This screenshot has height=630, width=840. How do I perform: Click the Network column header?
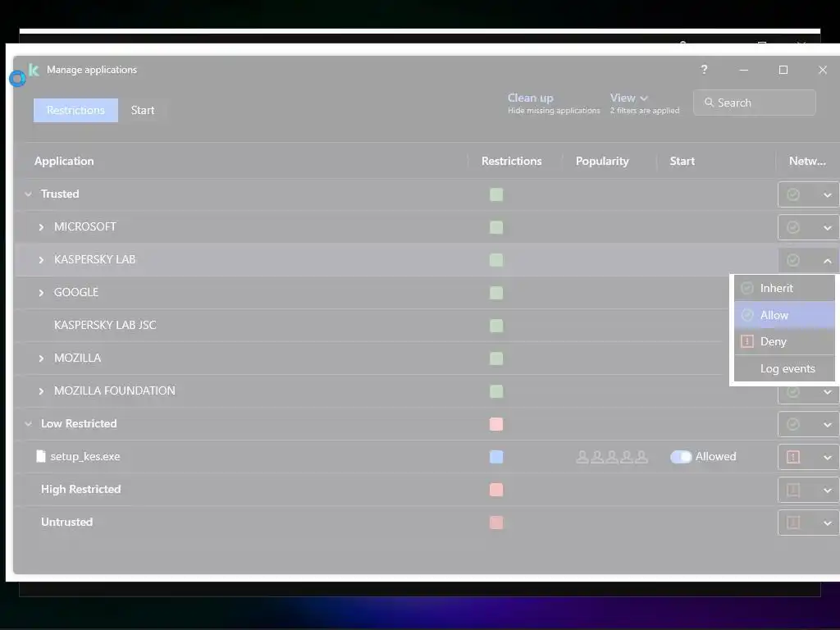[x=807, y=161]
